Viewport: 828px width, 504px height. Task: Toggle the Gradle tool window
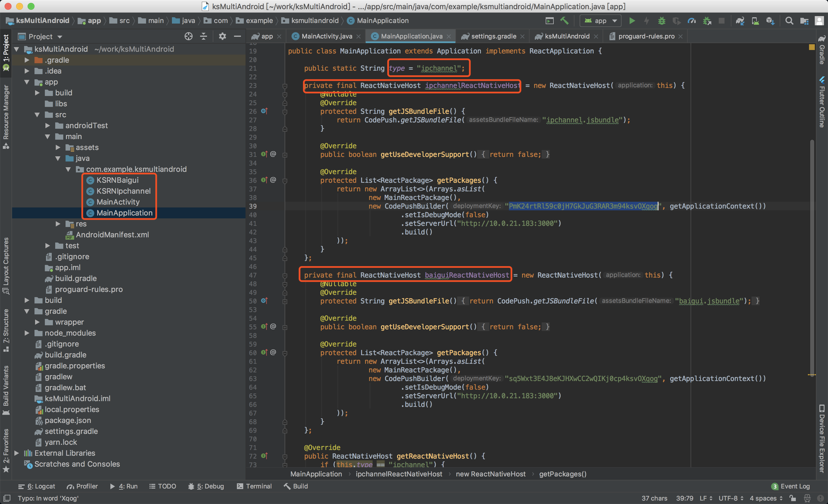pos(822,50)
